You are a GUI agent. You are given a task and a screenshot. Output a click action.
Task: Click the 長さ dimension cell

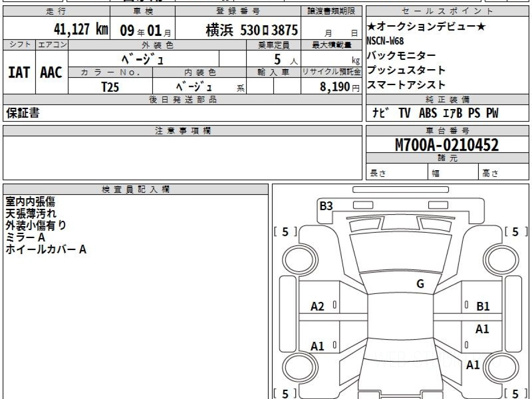tap(397, 172)
